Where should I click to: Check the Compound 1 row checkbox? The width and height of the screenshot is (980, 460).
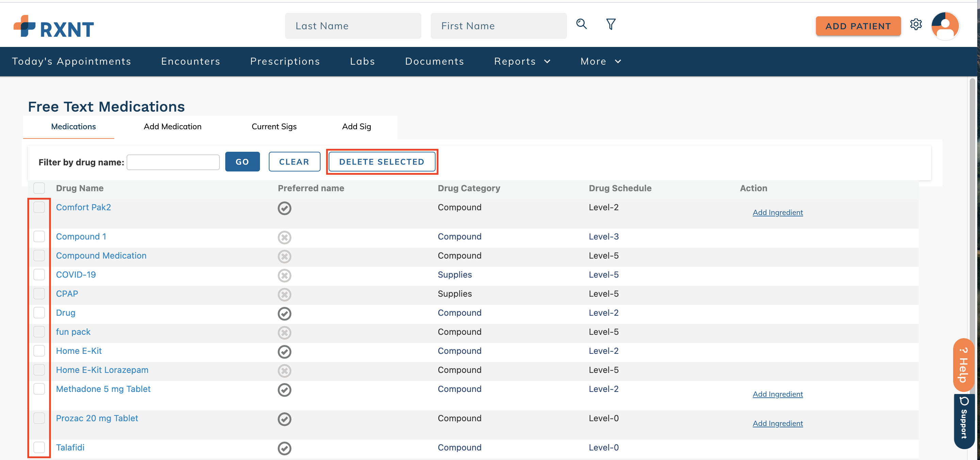point(39,236)
